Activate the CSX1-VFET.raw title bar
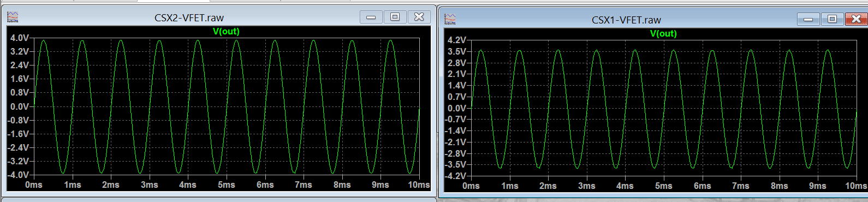This screenshot has width=868, height=202. (626, 20)
